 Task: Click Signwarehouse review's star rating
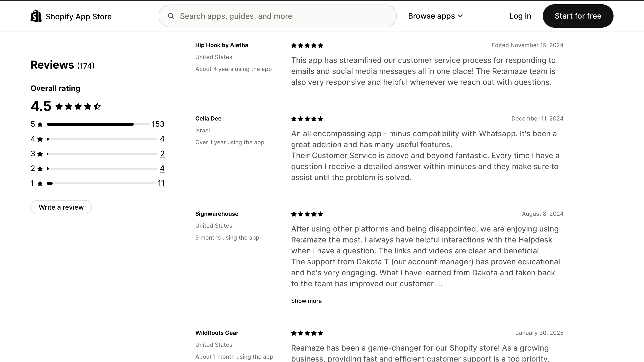pyautogui.click(x=307, y=214)
